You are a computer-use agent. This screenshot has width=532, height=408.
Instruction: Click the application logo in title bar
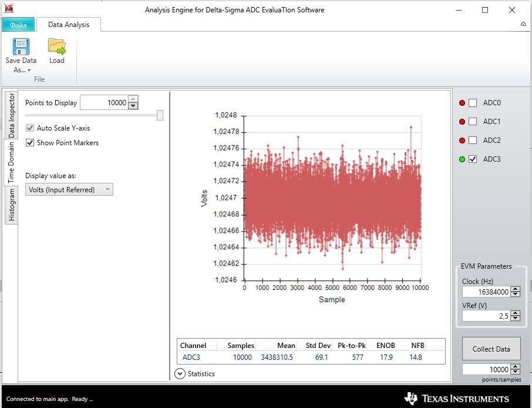click(9, 8)
